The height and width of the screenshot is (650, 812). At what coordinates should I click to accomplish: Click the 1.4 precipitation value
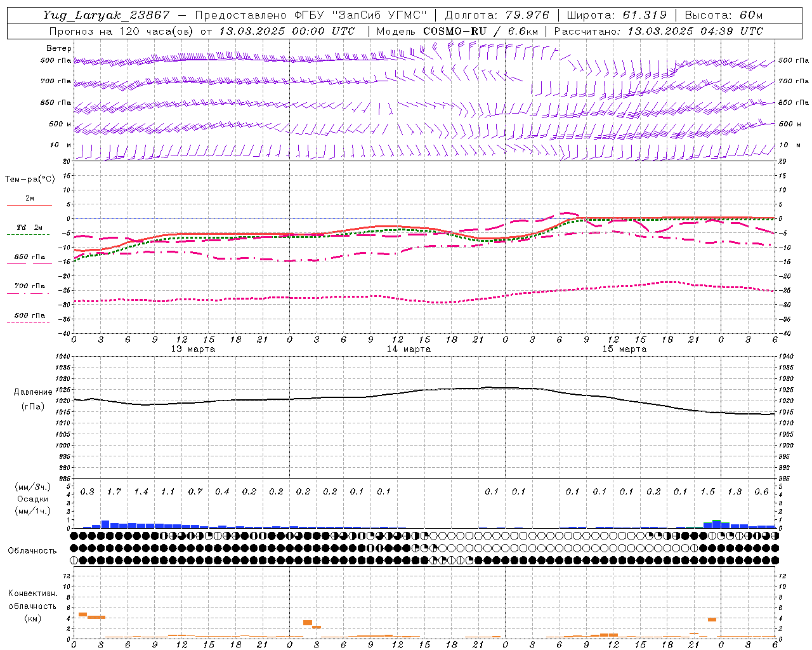(x=141, y=492)
